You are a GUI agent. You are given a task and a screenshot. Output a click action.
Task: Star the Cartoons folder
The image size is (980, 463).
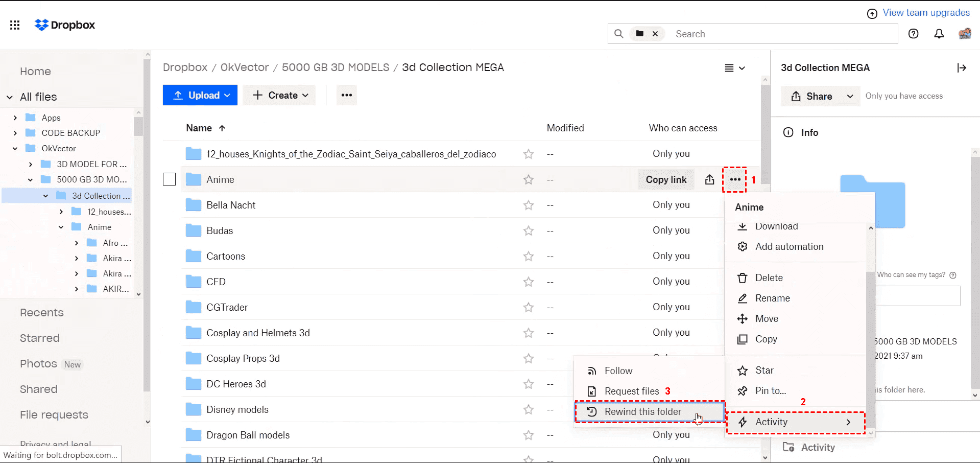(x=528, y=256)
